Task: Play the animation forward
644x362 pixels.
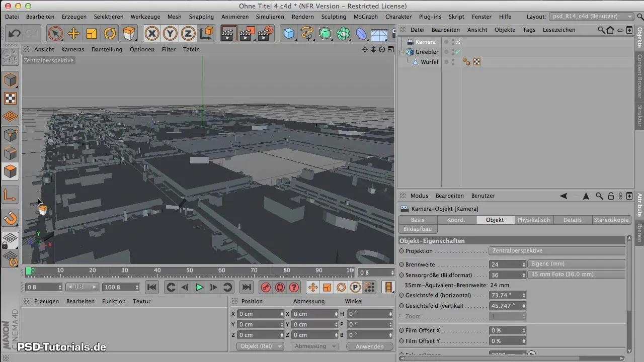Action: click(199, 288)
